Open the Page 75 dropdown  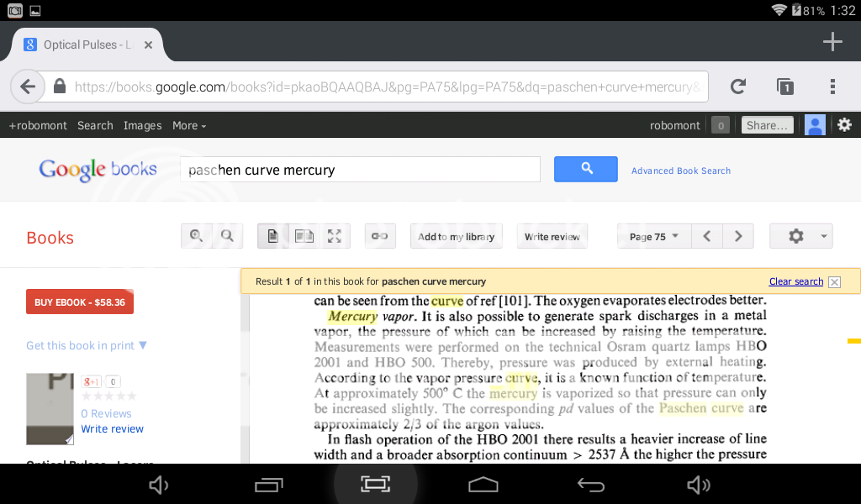(x=654, y=236)
